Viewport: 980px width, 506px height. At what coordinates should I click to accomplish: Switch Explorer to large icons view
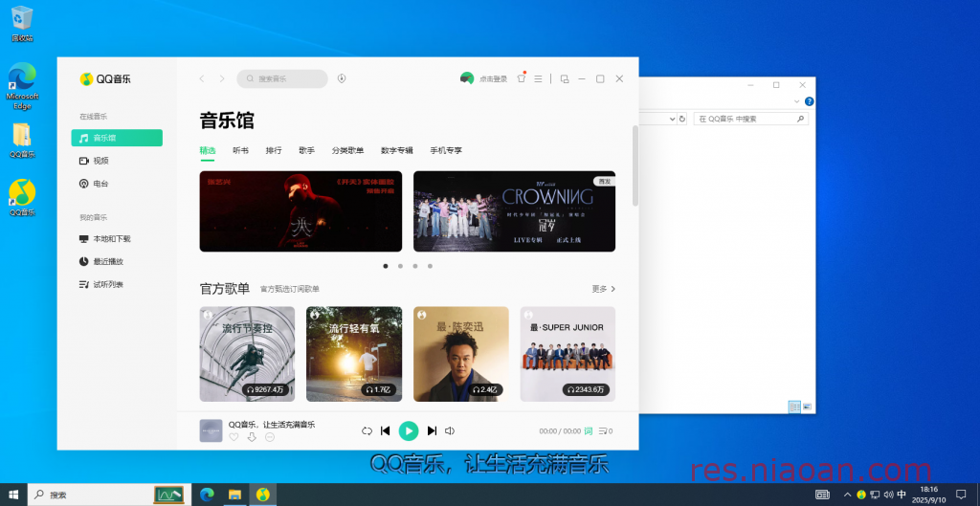coord(807,407)
